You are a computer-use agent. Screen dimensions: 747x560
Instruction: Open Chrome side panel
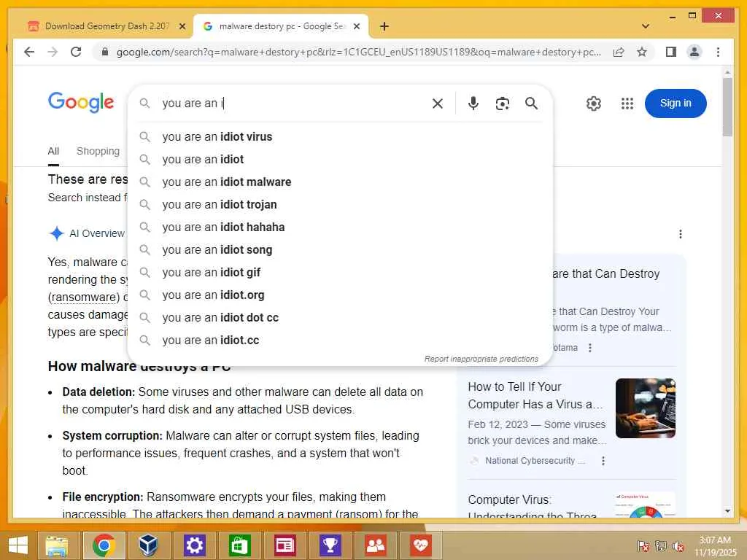click(671, 52)
